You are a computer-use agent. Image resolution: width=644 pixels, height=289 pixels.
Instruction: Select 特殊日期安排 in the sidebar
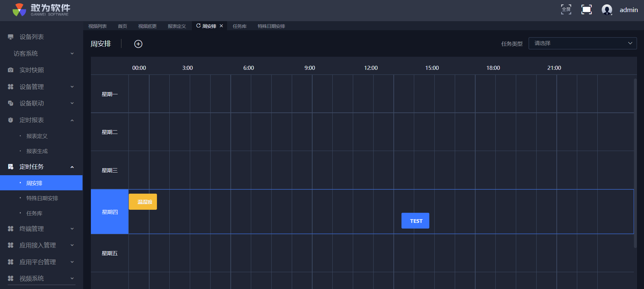point(42,198)
